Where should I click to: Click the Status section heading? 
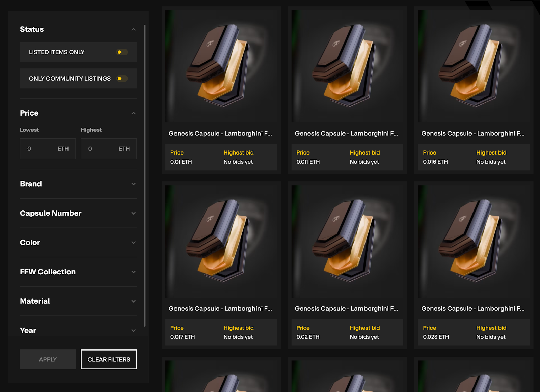pos(32,29)
